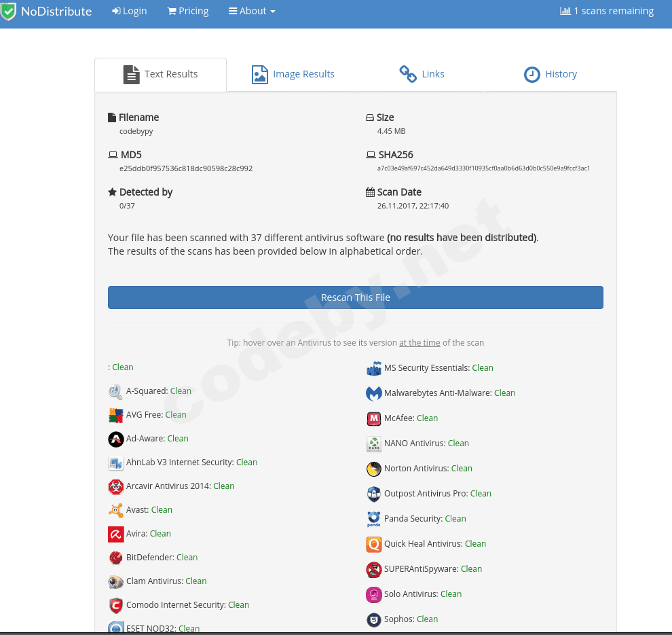
Task: Click the NANO Antivirus icon
Action: pos(374,443)
